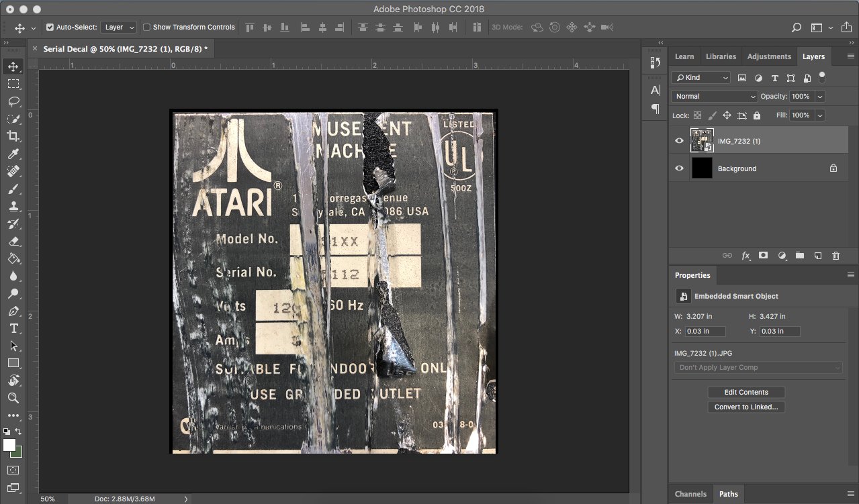This screenshot has width=859, height=504.
Task: Expand the status bar info arrow
Action: click(x=186, y=499)
